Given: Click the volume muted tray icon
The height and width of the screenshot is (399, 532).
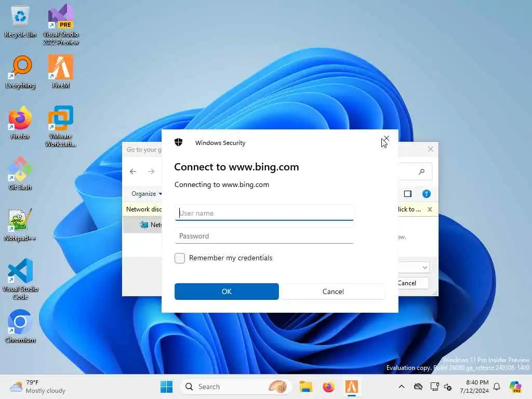Looking at the screenshot, I should coord(448,387).
